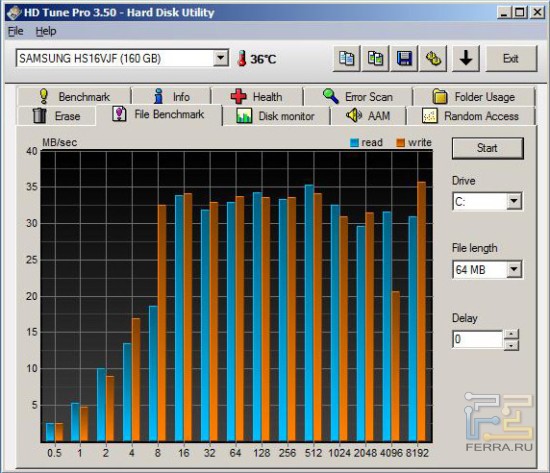
Task: Open the Help menu
Action: 46,31
